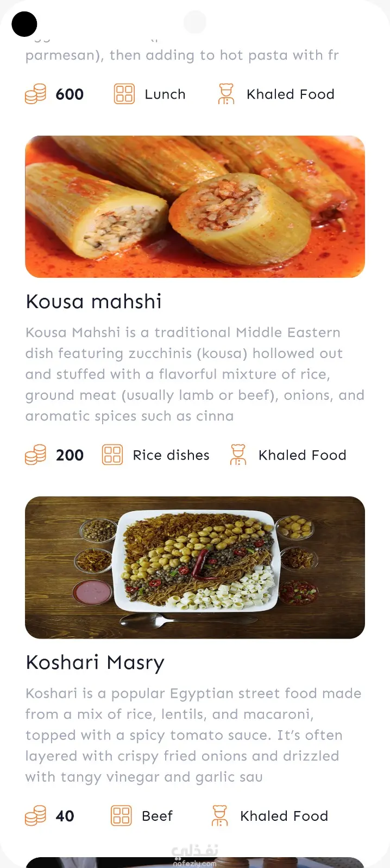
Task: Click the coins icon beside price 600
Action: (35, 94)
